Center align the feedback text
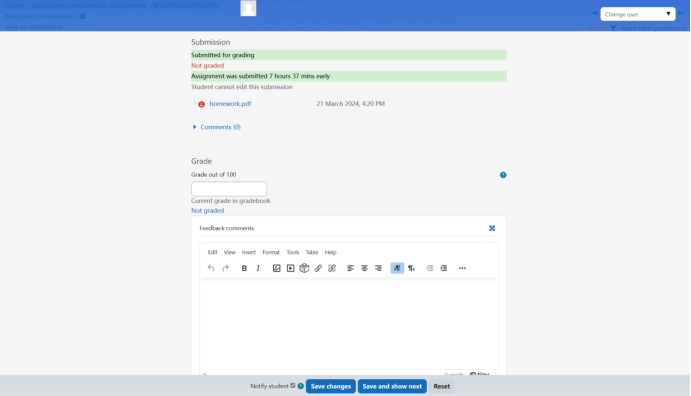The width and height of the screenshot is (691, 396). coord(364,268)
